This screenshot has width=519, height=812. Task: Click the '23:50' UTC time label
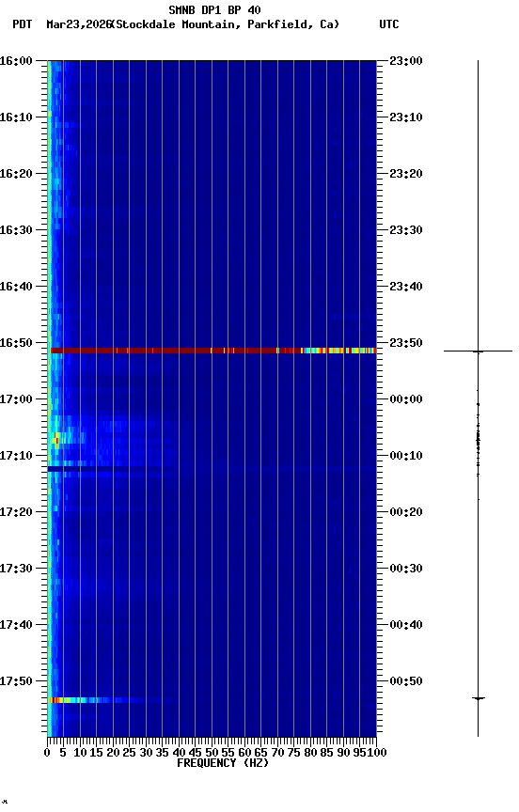pyautogui.click(x=406, y=343)
